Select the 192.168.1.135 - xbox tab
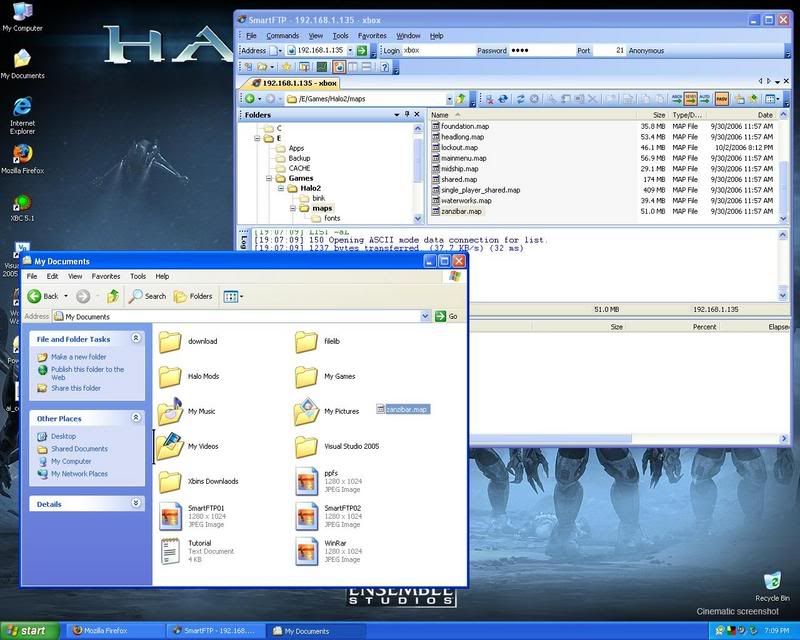Viewport: 800px width, 640px height. pos(294,83)
